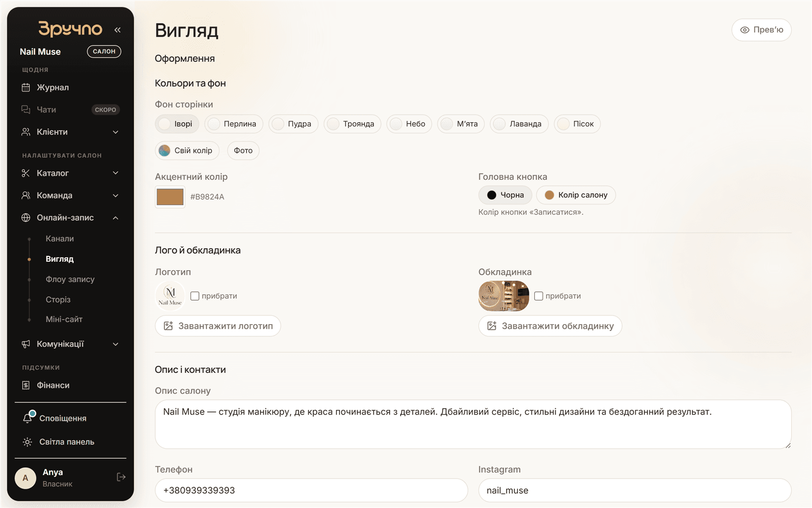The image size is (812, 508).
Task: Click the Anya user avatar
Action: (25, 478)
